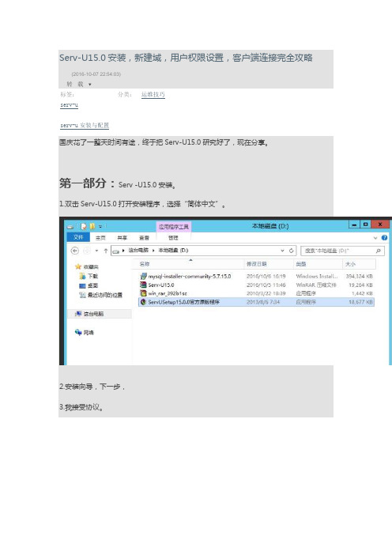Click the WinRAR 压缩文件 type cell
Screen dimensions: 392x555
pyautogui.click(x=316, y=285)
